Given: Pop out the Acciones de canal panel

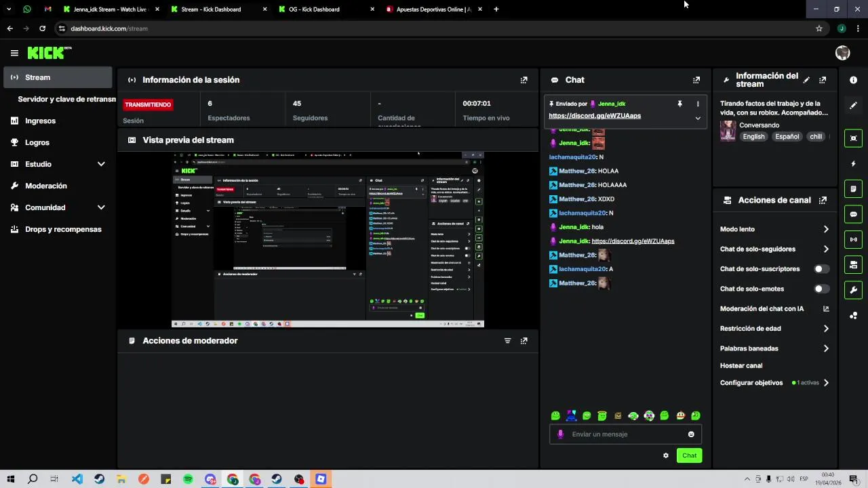Looking at the screenshot, I should click(823, 201).
